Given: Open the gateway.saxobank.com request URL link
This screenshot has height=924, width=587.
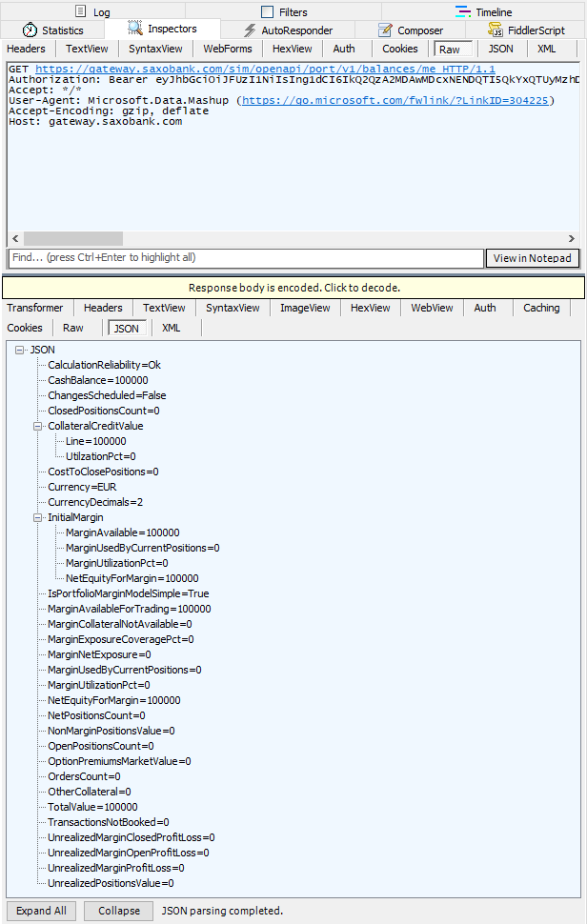Looking at the screenshot, I should click(265, 70).
